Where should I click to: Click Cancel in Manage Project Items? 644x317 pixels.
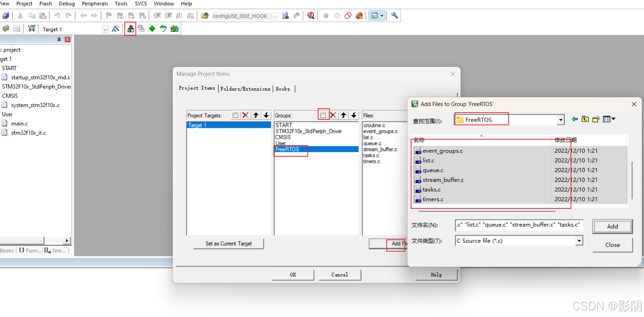[340, 275]
